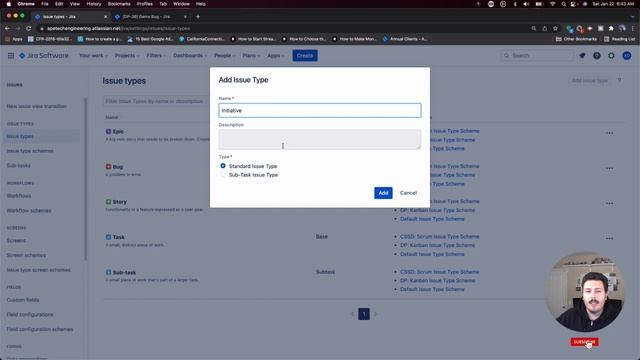
Task: Open Custom fields in the sidebar
Action: 23,300
